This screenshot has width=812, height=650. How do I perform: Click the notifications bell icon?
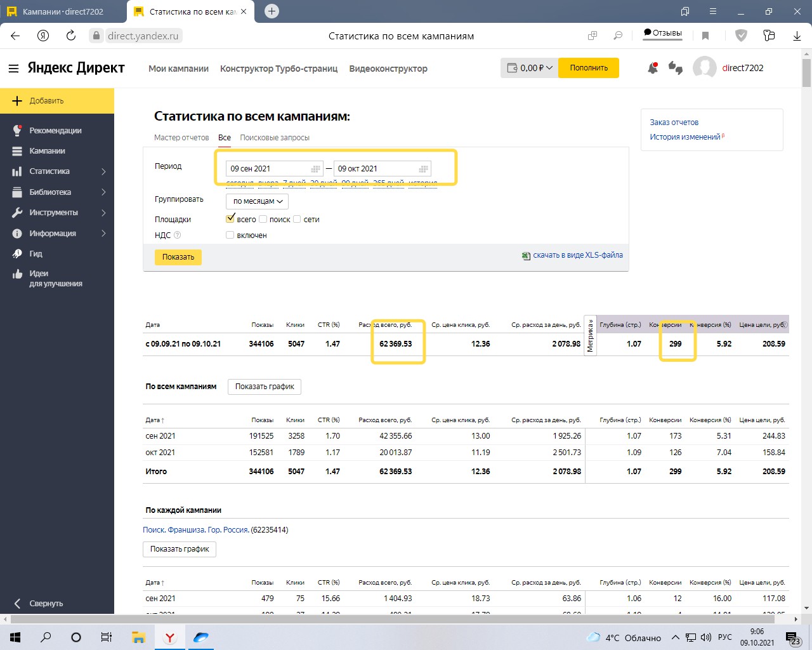652,68
